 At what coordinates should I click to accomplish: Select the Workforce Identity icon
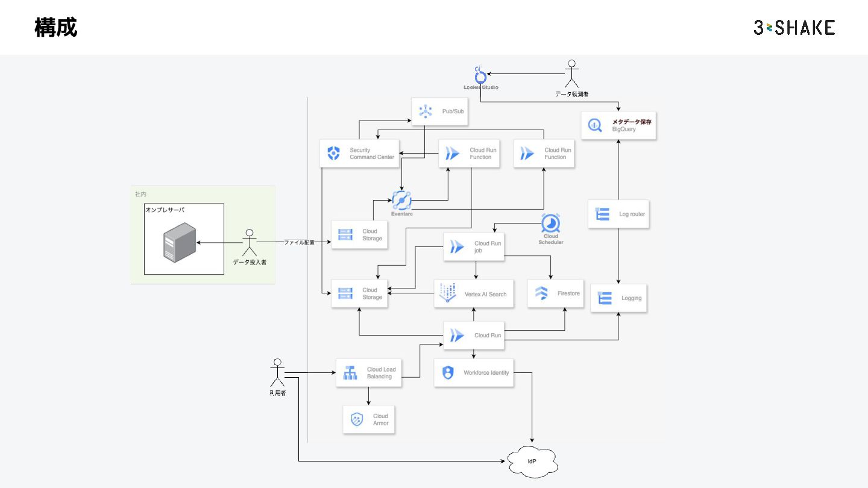point(448,372)
